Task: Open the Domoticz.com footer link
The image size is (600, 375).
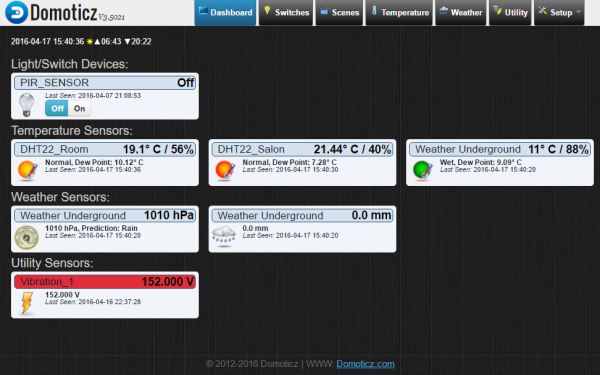Action: 365,364
